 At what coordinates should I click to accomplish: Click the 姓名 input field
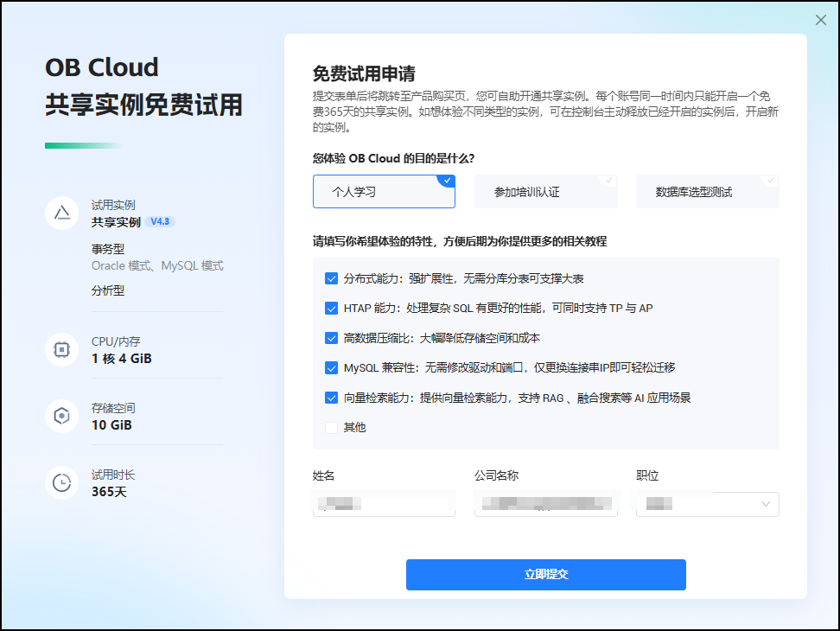tap(384, 504)
